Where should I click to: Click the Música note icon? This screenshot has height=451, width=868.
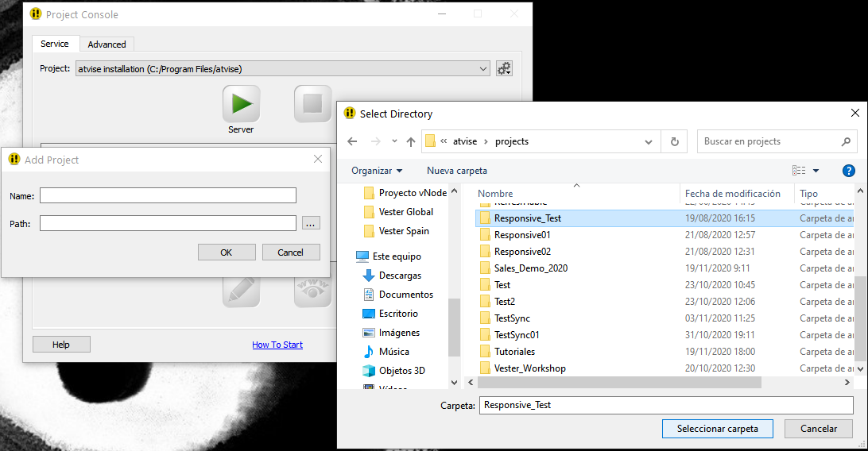(369, 352)
